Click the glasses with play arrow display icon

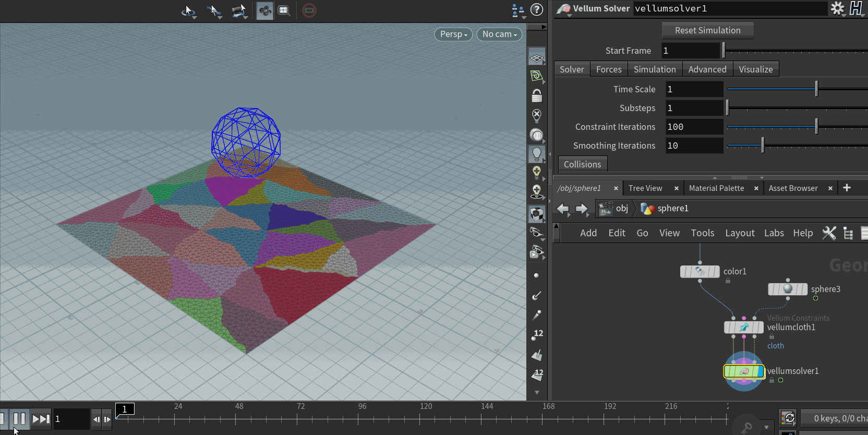[x=537, y=252]
